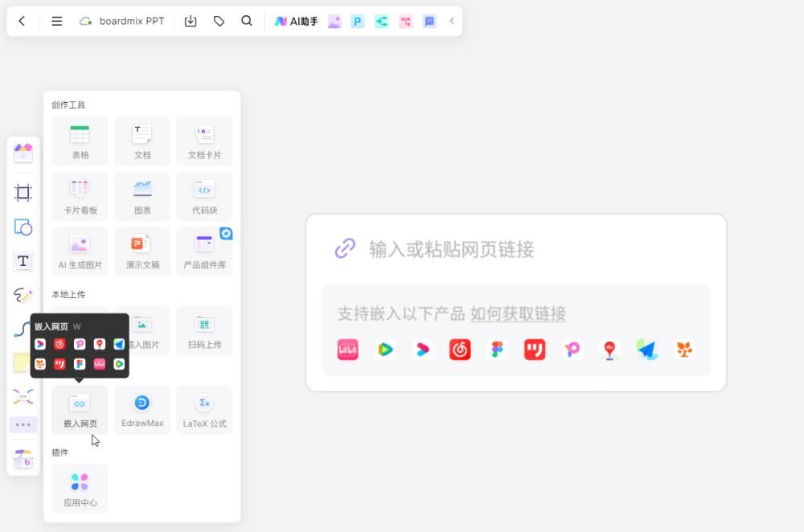The width and height of the screenshot is (804, 532).
Task: Open the hamburger menu
Action: click(x=56, y=21)
